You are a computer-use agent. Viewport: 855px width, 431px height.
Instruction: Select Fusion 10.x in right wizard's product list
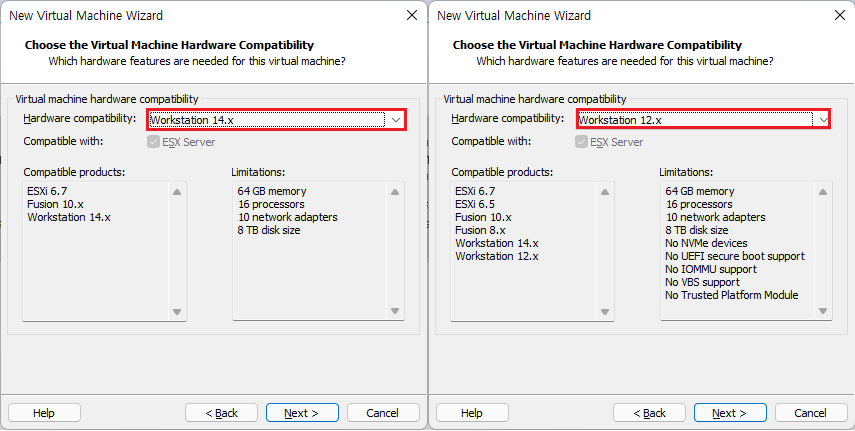click(x=484, y=217)
